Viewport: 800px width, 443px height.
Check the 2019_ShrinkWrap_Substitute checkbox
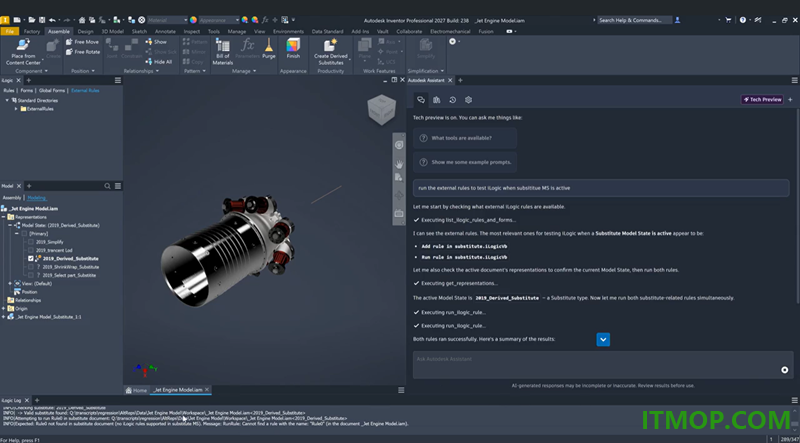pos(31,267)
